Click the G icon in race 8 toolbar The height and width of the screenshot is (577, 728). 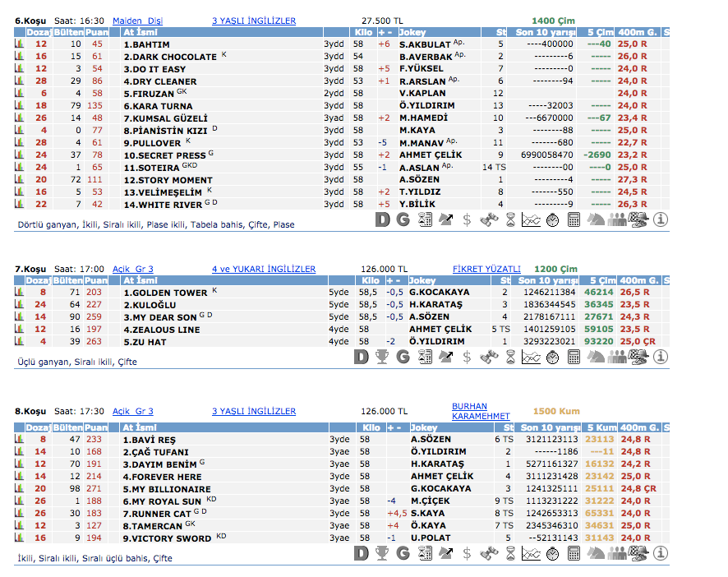pyautogui.click(x=403, y=554)
